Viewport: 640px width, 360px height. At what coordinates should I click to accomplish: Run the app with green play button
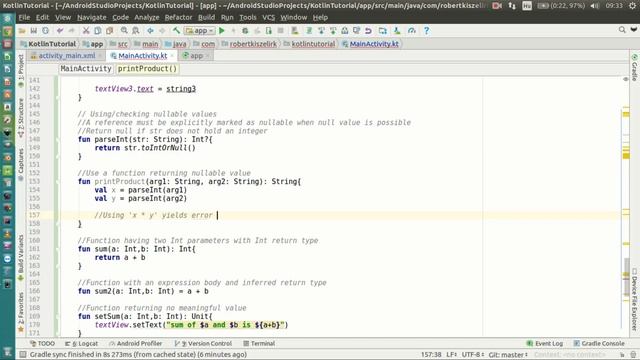click(x=222, y=31)
